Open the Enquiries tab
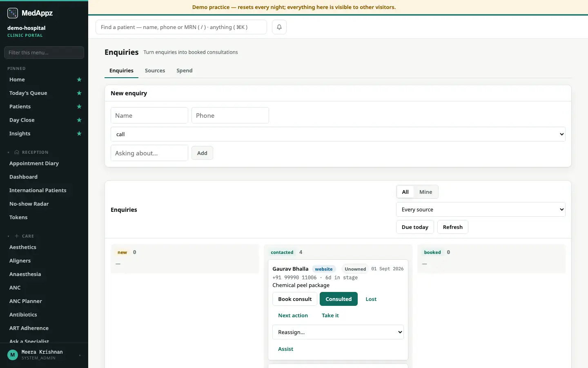The width and height of the screenshot is (588, 368). 121,71
